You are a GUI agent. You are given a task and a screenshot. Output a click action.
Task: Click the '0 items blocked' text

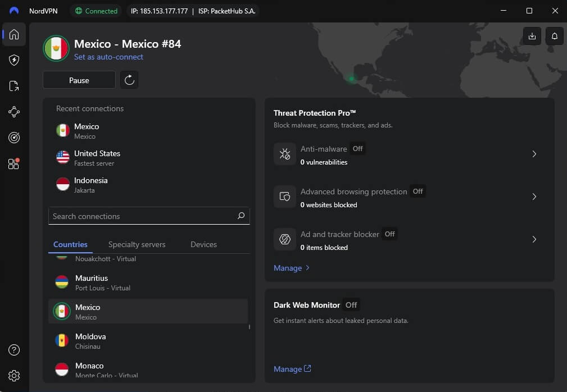point(324,248)
